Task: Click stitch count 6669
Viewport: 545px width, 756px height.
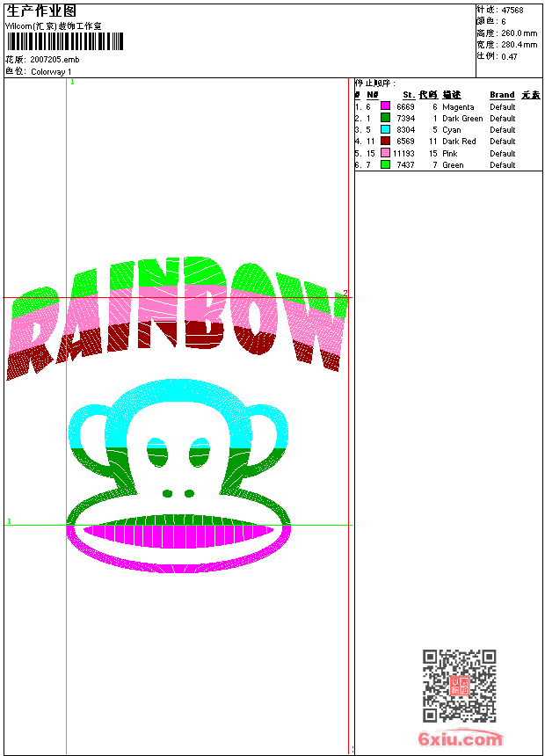Action: (x=405, y=107)
